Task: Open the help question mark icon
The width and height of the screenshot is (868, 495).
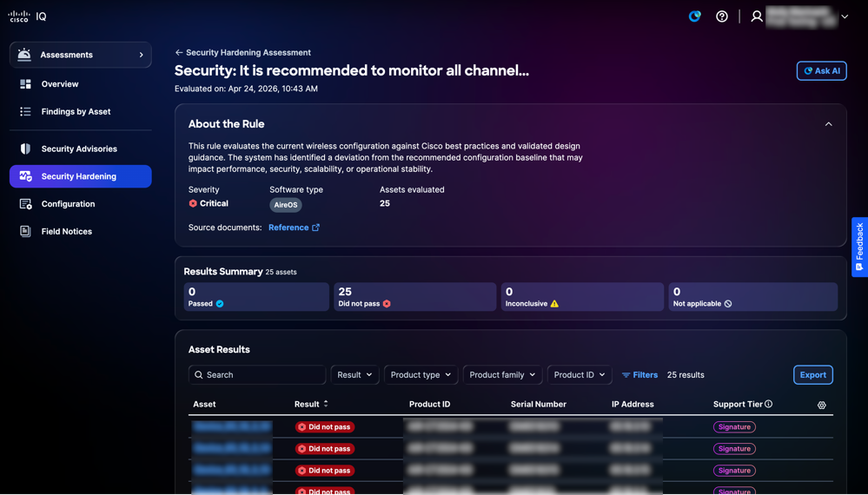Action: (x=722, y=16)
